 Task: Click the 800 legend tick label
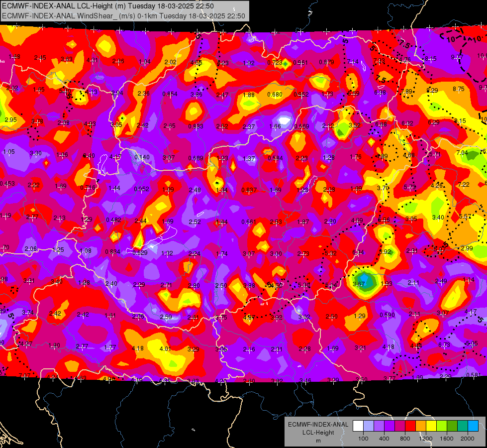coord(405,439)
